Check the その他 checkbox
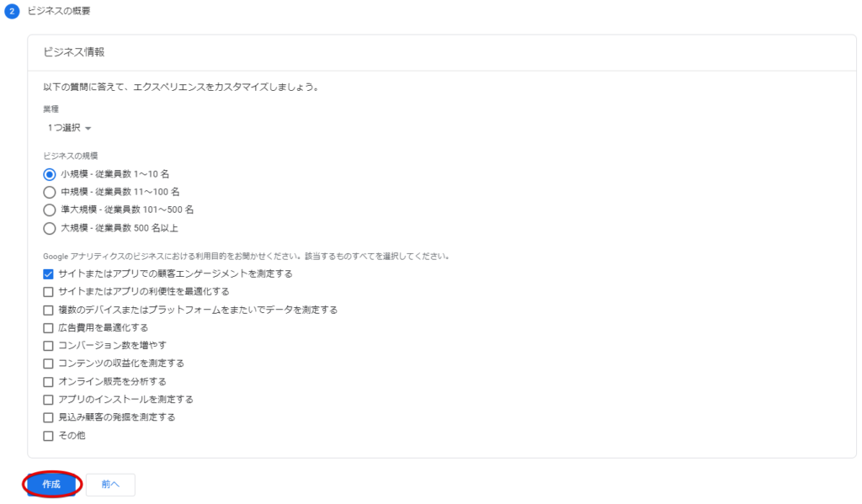This screenshot has width=862, height=504. [x=48, y=436]
